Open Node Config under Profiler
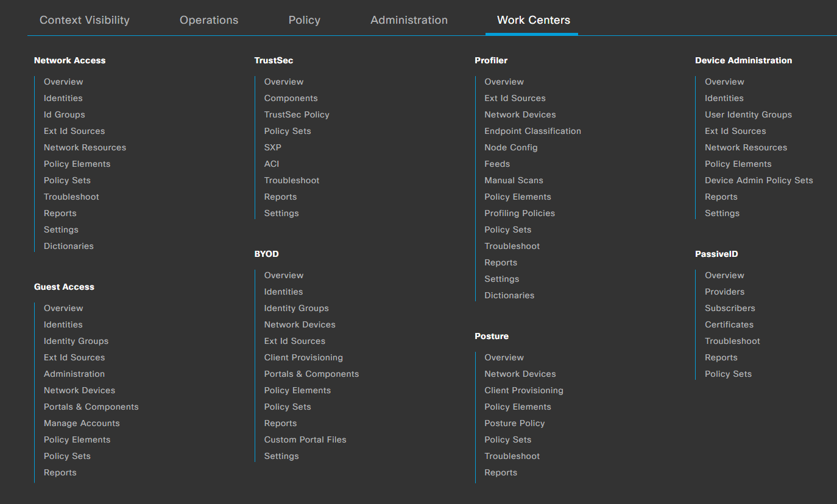837x504 pixels. pyautogui.click(x=511, y=147)
